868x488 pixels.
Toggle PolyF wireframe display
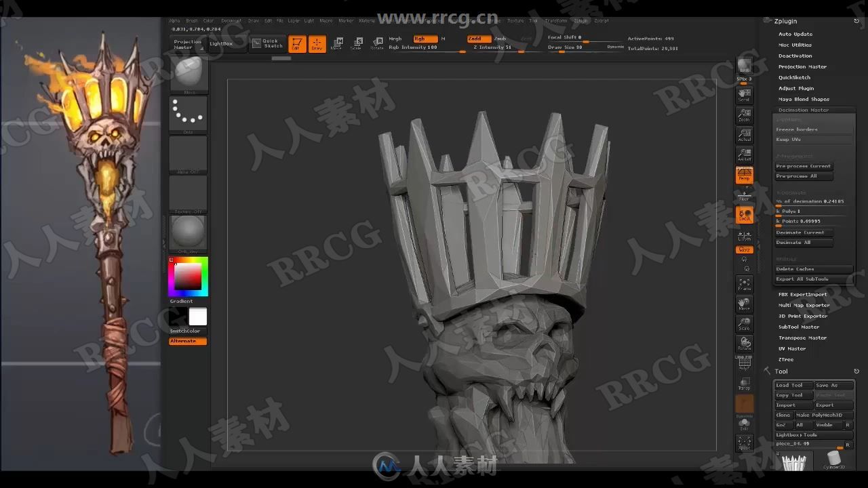[x=745, y=363]
